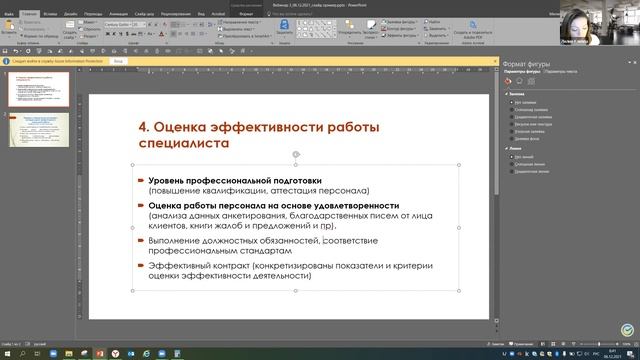Select the Узорная заливка radio button
640x360 pixels.
click(511, 132)
